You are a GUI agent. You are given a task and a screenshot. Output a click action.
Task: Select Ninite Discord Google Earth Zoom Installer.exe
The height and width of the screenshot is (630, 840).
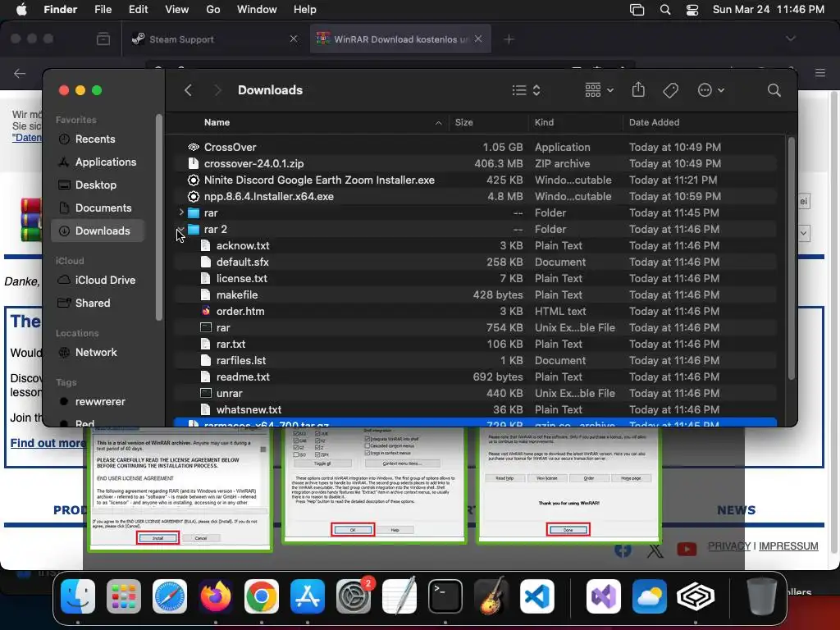(475, 180)
